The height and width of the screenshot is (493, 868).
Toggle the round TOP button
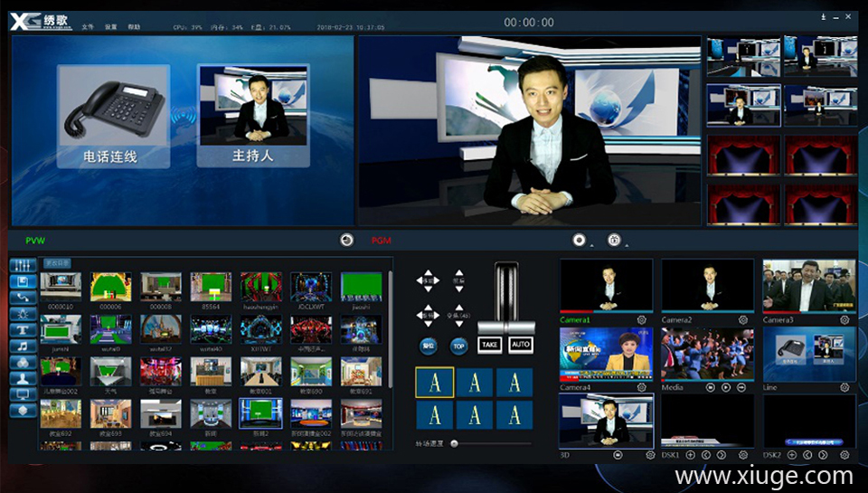(x=458, y=346)
